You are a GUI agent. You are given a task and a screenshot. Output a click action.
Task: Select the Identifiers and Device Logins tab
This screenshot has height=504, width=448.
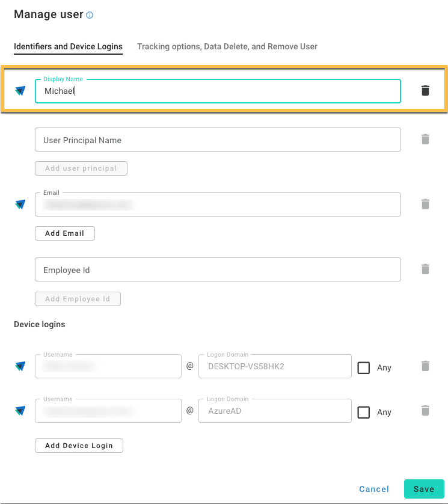68,46
